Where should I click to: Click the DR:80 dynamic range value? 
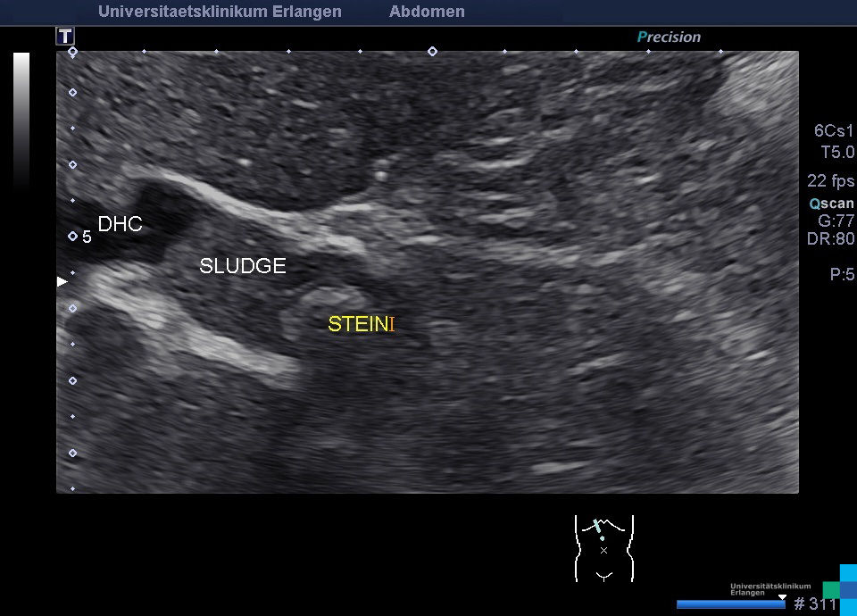(831, 239)
